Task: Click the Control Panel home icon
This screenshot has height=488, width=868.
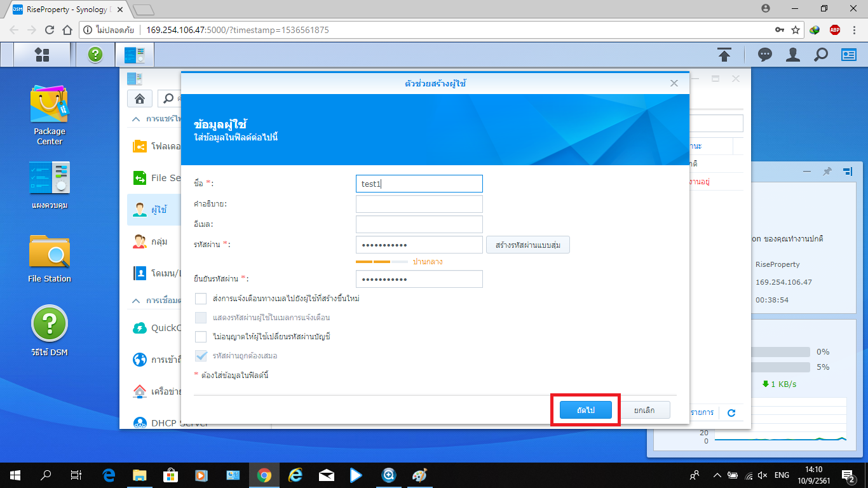Action: click(139, 98)
